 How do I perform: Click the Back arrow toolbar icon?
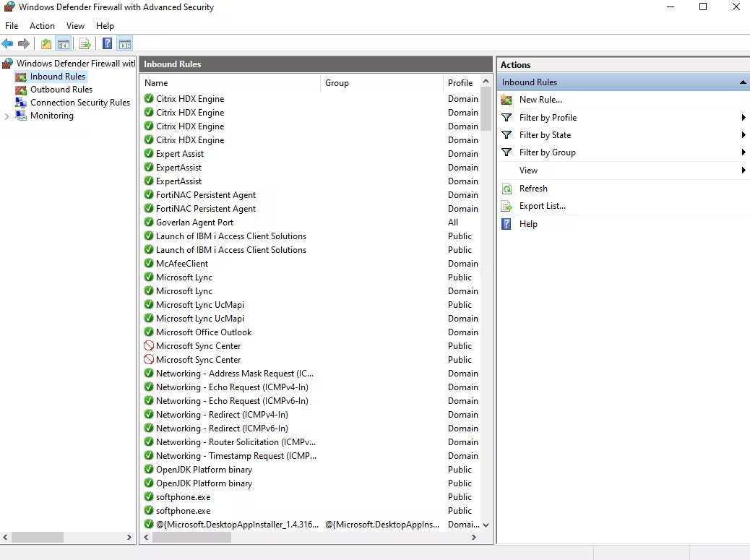tap(8, 44)
